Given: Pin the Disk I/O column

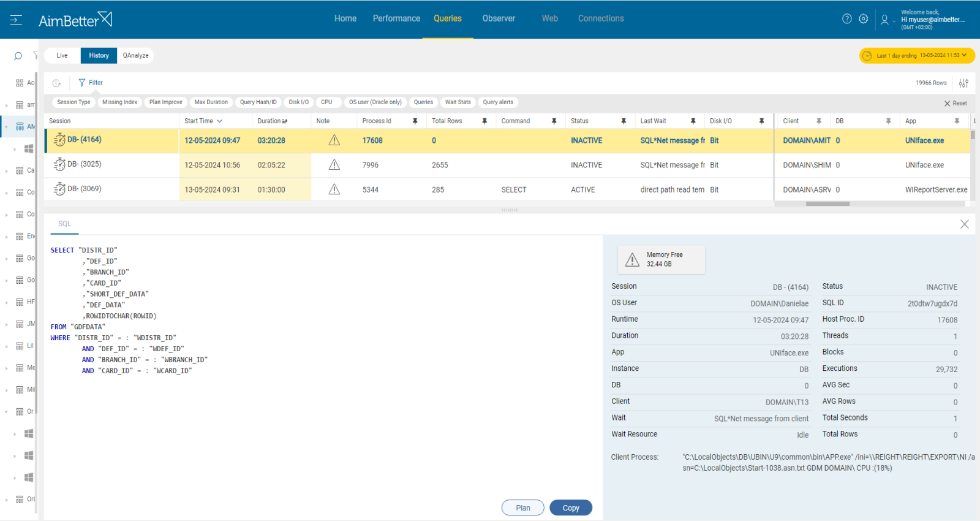Looking at the screenshot, I should pyautogui.click(x=762, y=121).
